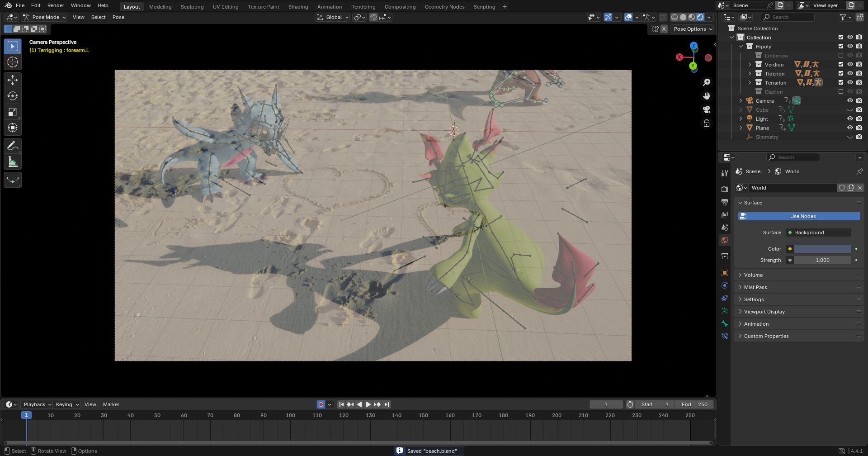The height and width of the screenshot is (456, 868).
Task: Open the Output properties tab
Action: tap(725, 202)
